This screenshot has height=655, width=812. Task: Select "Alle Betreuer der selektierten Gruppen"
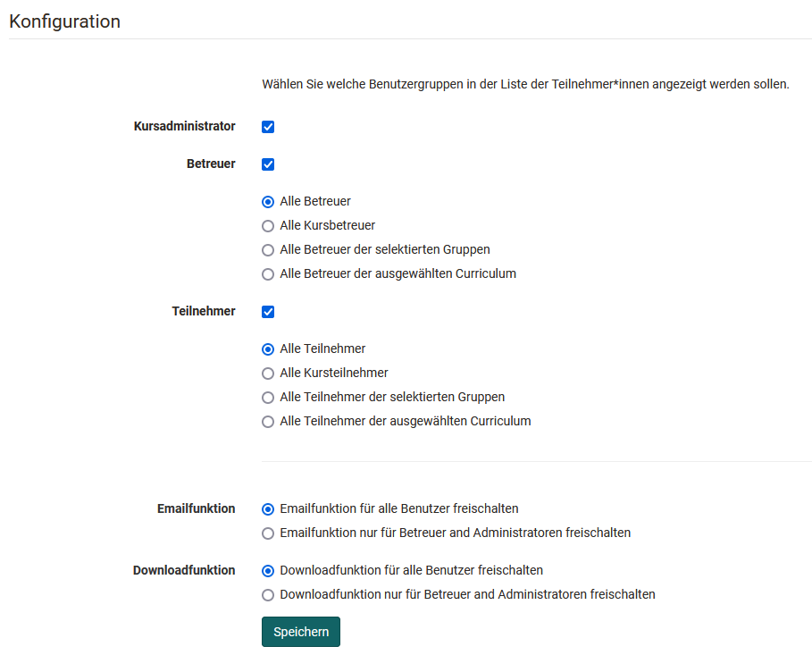tap(268, 250)
